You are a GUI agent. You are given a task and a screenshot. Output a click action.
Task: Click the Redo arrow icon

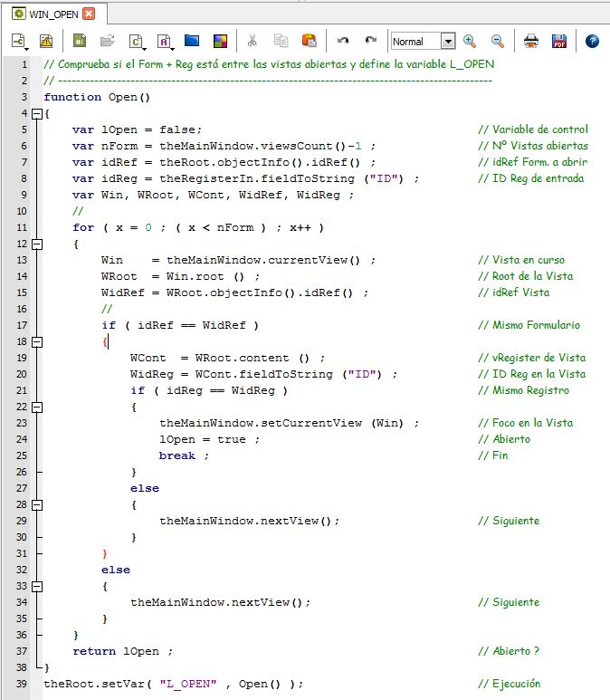pos(371,41)
